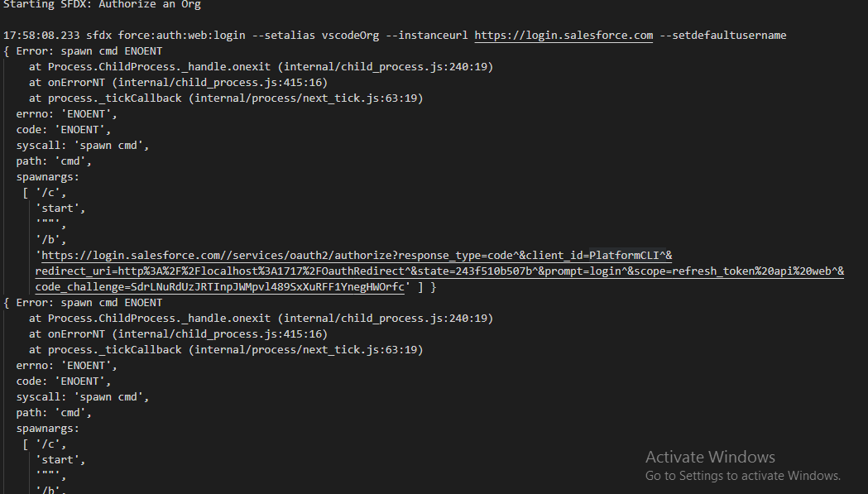Click the first syscall: 'spawn cmd' line
The image size is (868, 494).
click(x=82, y=146)
